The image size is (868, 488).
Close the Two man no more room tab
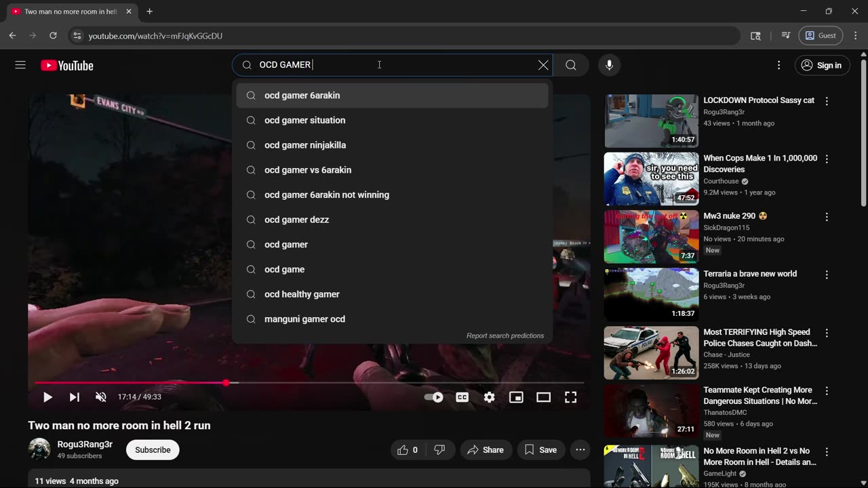pos(129,12)
